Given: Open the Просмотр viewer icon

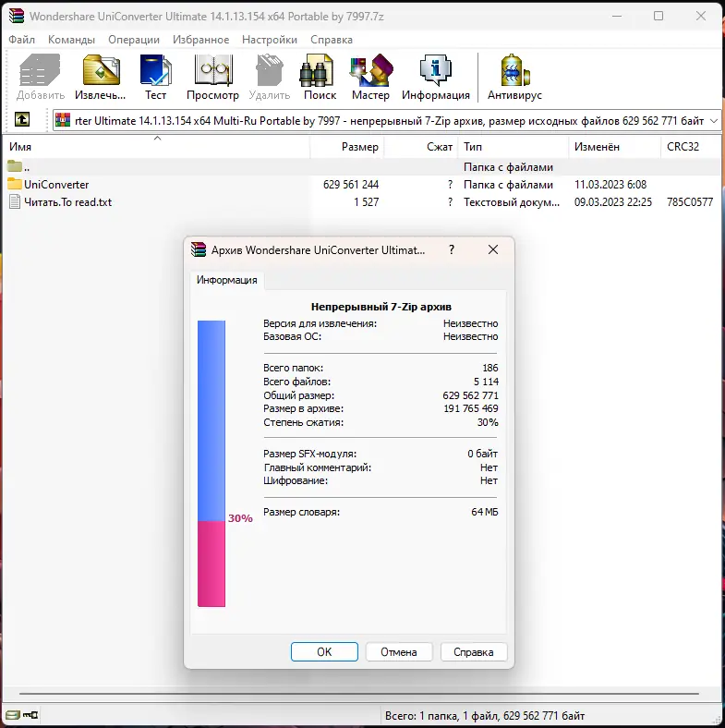Looking at the screenshot, I should pyautogui.click(x=213, y=70).
